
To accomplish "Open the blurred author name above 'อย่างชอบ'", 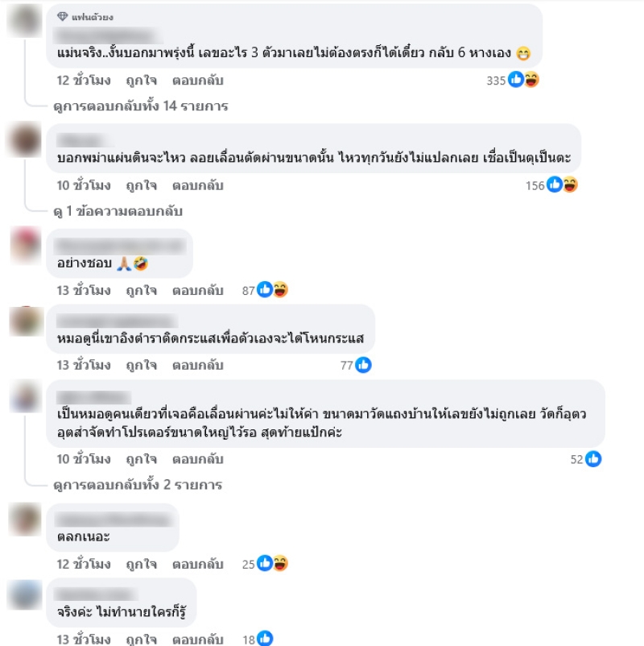I will click(x=120, y=246).
